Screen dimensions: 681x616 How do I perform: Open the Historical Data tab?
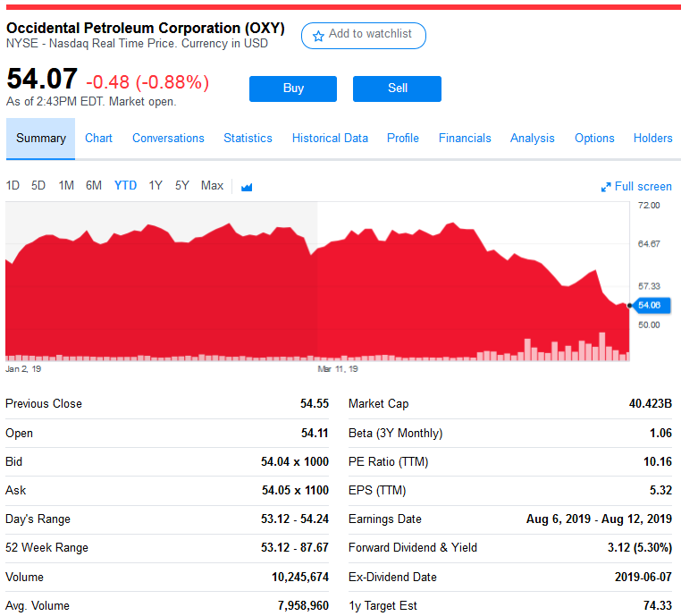pos(330,139)
